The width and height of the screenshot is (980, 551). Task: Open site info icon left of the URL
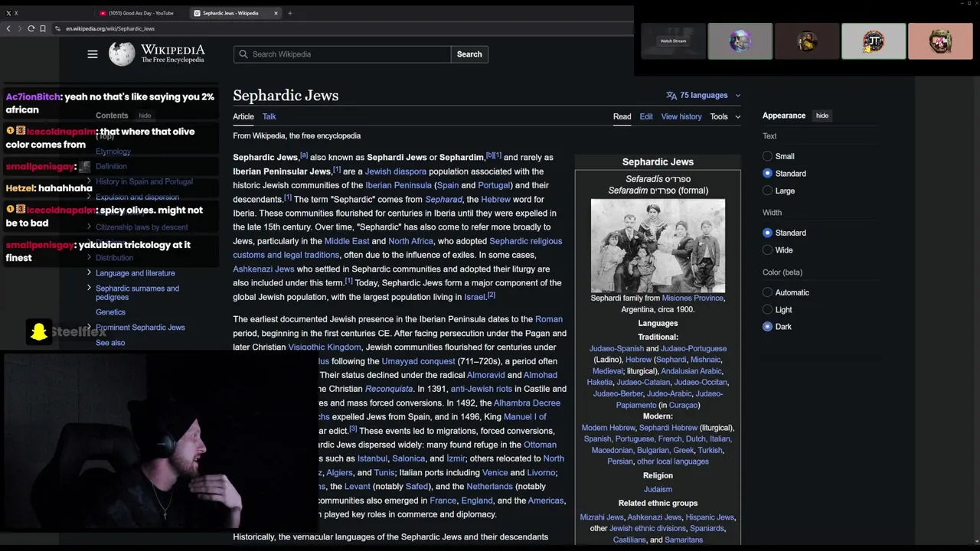(x=57, y=28)
